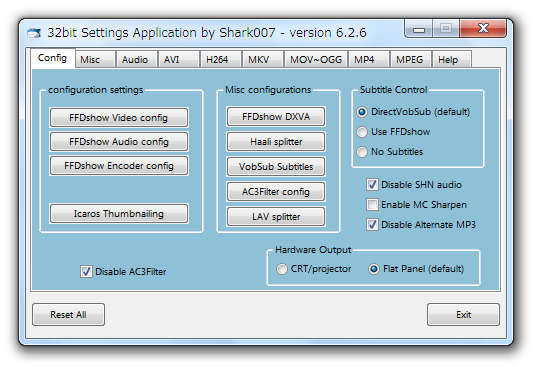Open VobSub Subtitles settings
Image resolution: width=535 pixels, height=367 pixels.
click(x=276, y=166)
